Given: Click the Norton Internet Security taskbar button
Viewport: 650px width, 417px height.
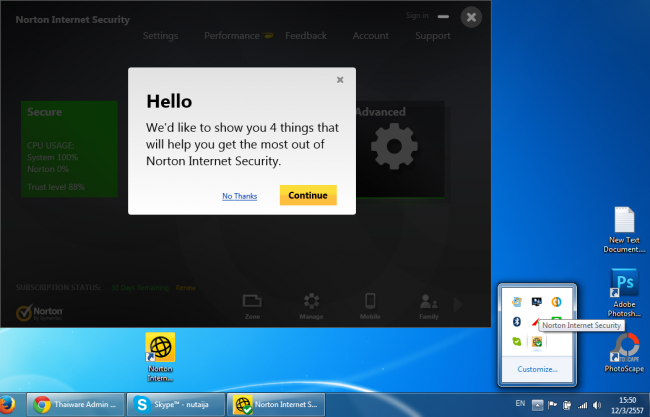Looking at the screenshot, I should click(276, 405).
